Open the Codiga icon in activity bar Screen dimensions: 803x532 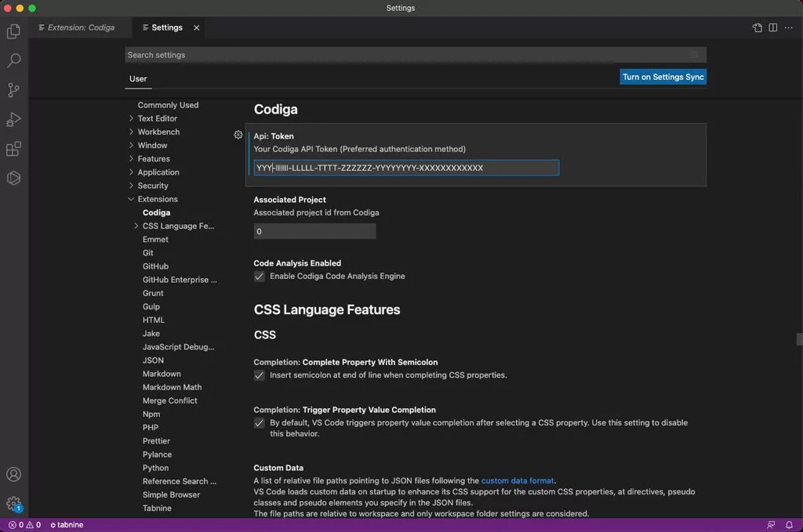point(13,178)
